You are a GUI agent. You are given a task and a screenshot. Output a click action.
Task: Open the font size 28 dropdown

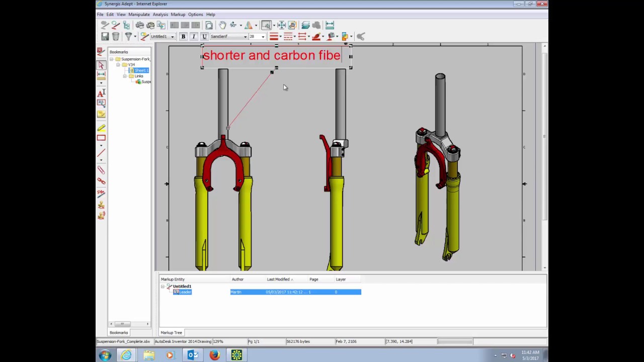[263, 37]
